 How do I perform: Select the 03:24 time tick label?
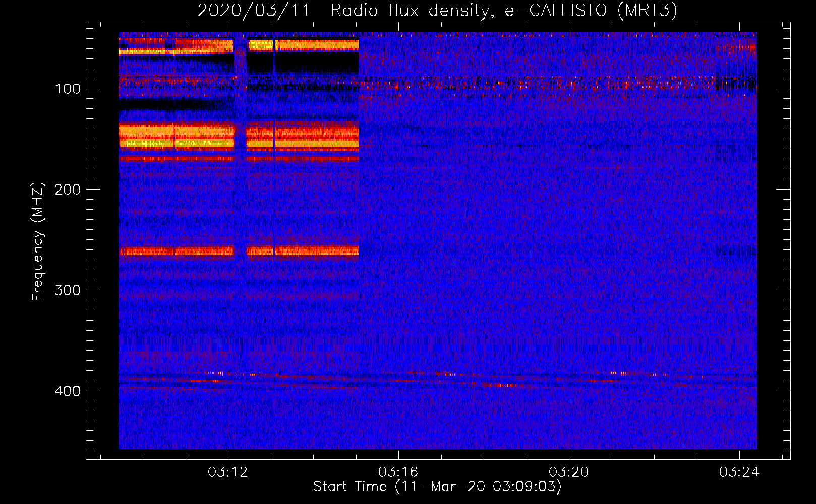[739, 472]
